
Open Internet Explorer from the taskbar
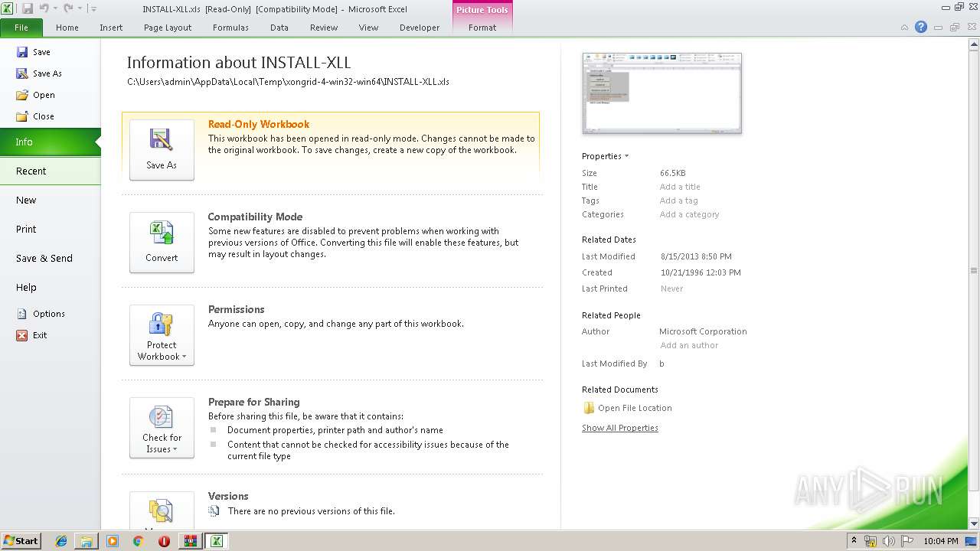pos(61,541)
